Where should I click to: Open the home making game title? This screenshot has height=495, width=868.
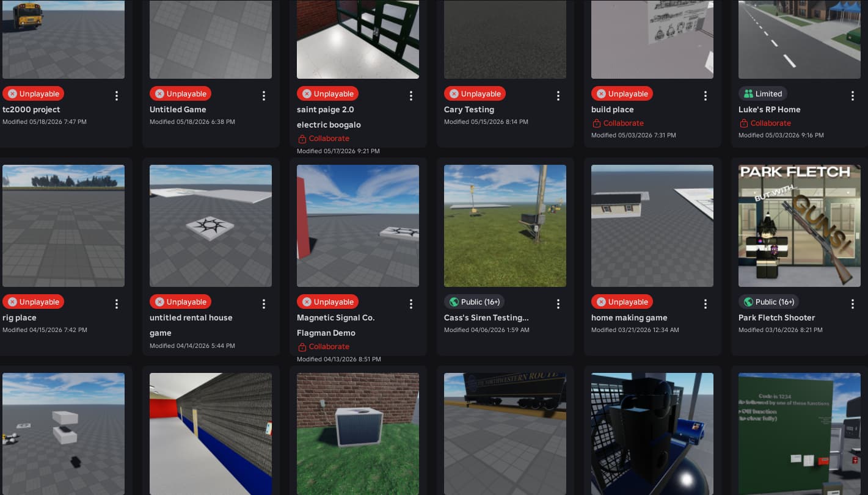629,318
